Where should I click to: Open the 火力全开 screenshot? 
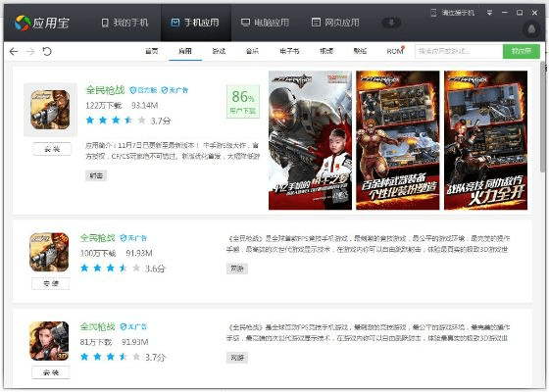[x=485, y=140]
